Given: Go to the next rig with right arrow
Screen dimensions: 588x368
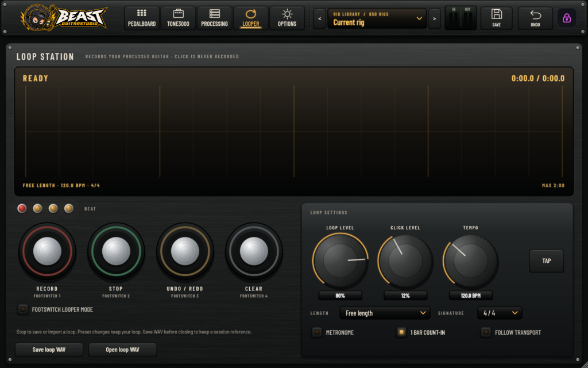Looking at the screenshot, I should [434, 18].
